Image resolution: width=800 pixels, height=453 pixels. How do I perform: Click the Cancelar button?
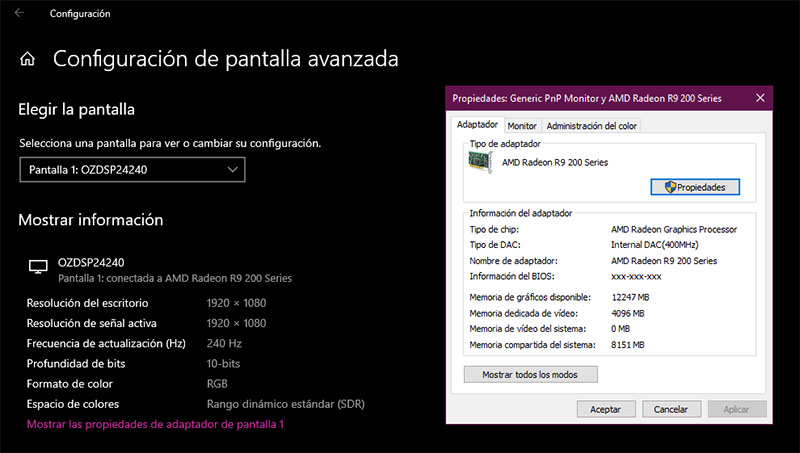671,409
